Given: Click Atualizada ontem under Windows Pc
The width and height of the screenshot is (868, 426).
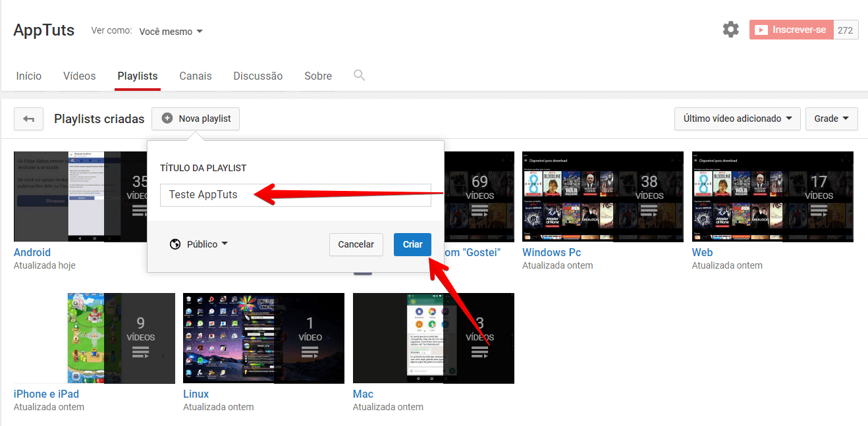Looking at the screenshot, I should pyautogui.click(x=558, y=265).
